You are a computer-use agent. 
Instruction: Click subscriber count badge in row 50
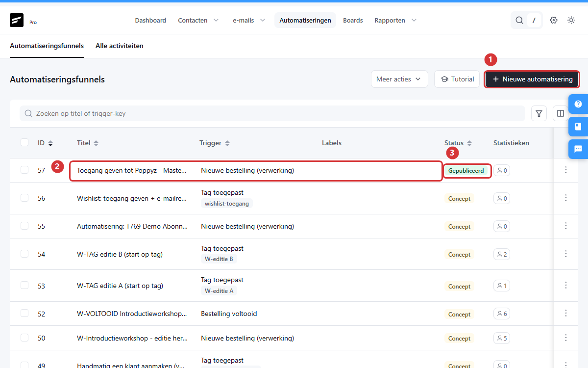[502, 339]
